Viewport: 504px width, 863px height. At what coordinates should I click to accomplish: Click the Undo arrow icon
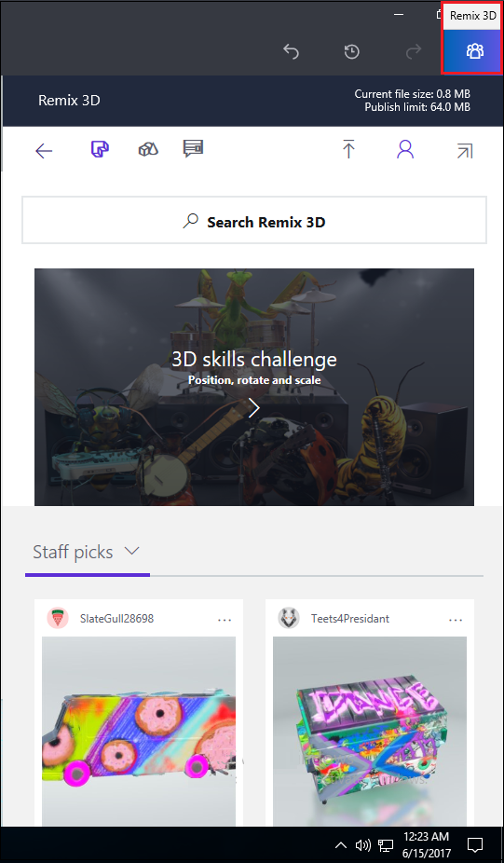(x=291, y=52)
